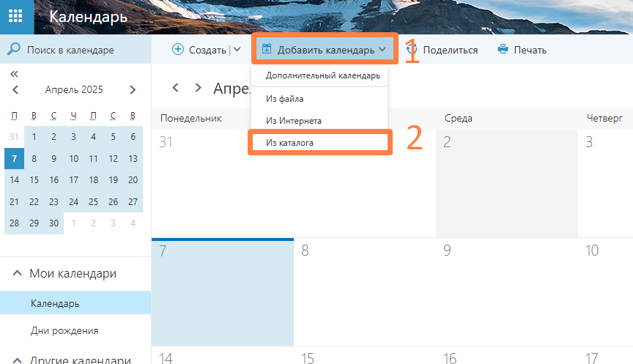633x364 pixels.
Task: Select April 15 in mini calendar
Action: coord(34,180)
